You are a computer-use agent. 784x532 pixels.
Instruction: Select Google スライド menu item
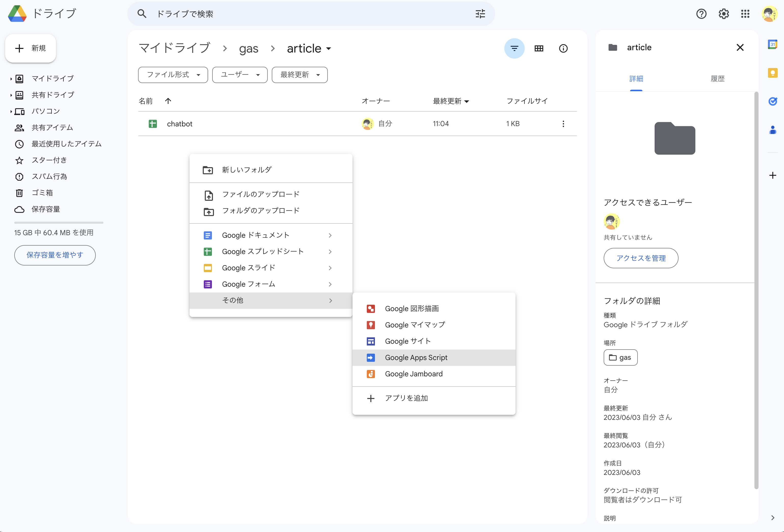pyautogui.click(x=271, y=268)
